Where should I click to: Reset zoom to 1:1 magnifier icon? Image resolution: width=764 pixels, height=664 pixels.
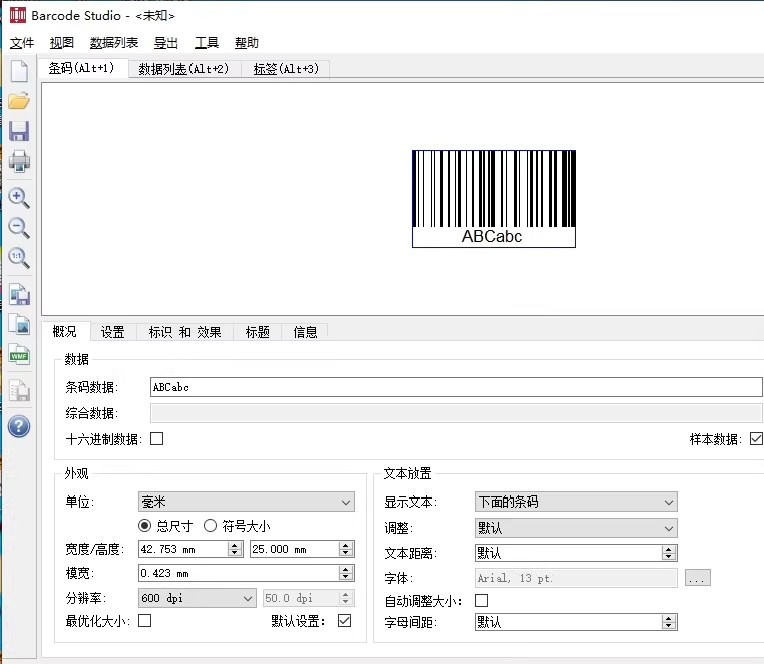(x=19, y=257)
